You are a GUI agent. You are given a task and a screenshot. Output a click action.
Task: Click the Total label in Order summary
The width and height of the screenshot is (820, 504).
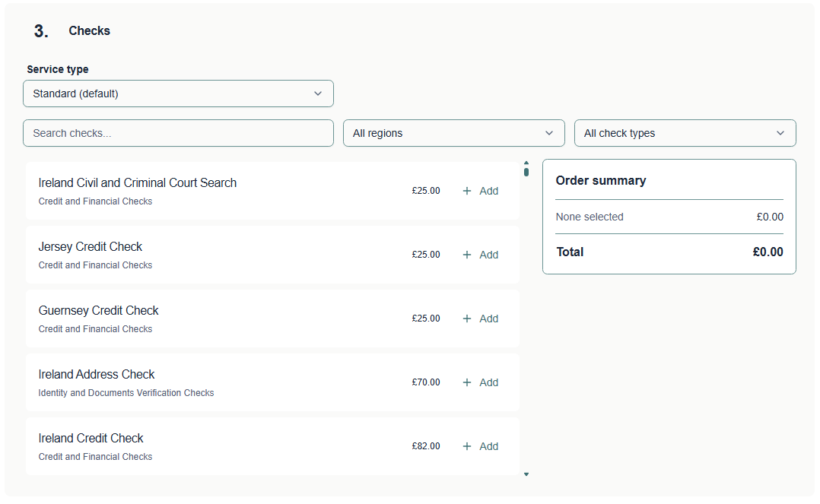(570, 252)
